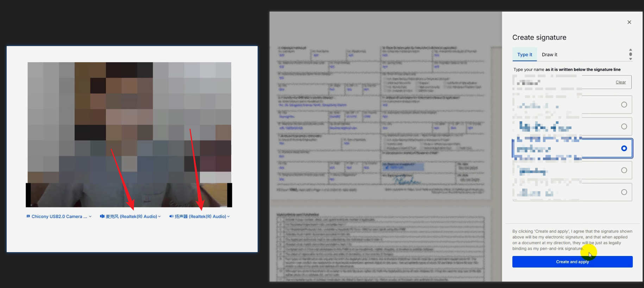Viewport: 644px width, 288px height.
Task: Select the second signature style radio button
Action: coord(624,127)
